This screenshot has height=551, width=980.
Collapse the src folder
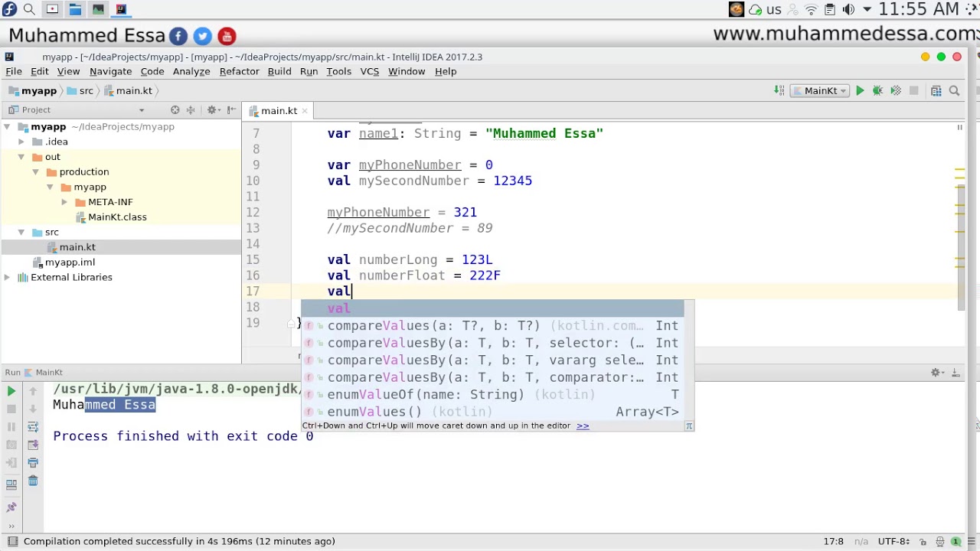tap(21, 232)
